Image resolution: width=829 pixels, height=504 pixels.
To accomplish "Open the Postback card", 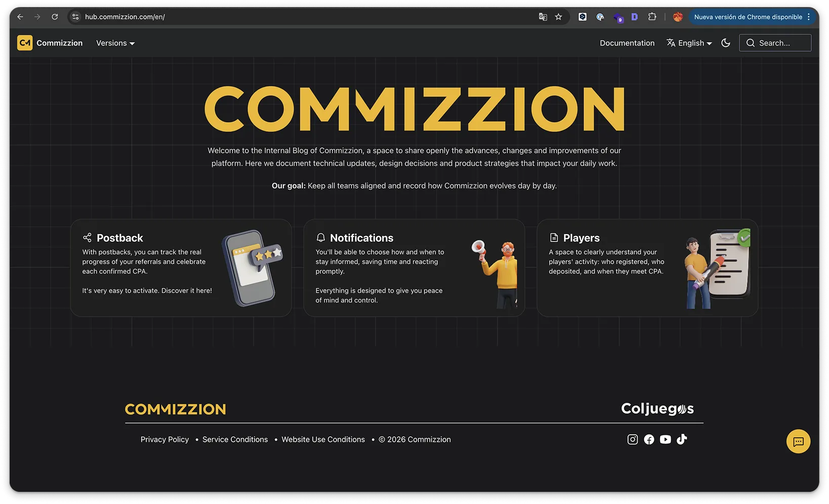I will point(181,268).
